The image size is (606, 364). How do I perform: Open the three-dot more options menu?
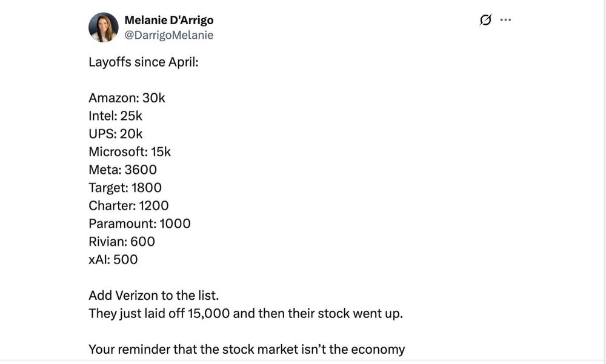(x=505, y=20)
